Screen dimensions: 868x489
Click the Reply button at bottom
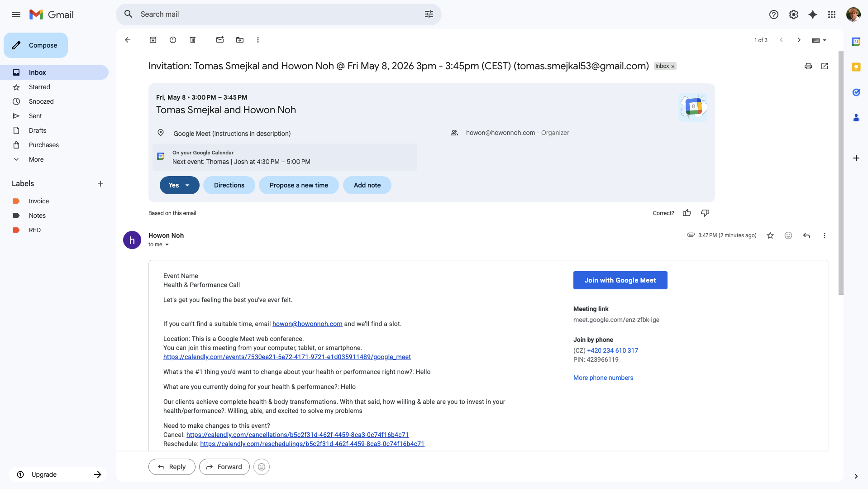pyautogui.click(x=172, y=467)
